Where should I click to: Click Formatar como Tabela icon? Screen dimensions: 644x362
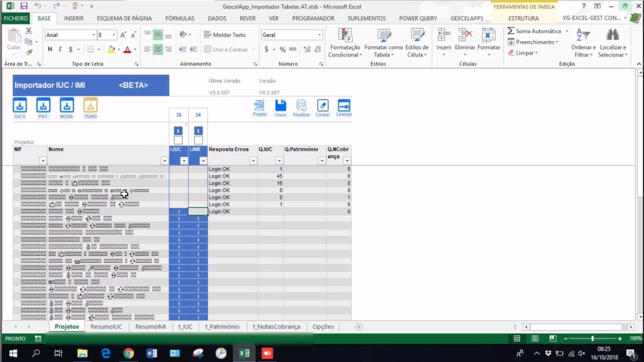click(x=383, y=43)
